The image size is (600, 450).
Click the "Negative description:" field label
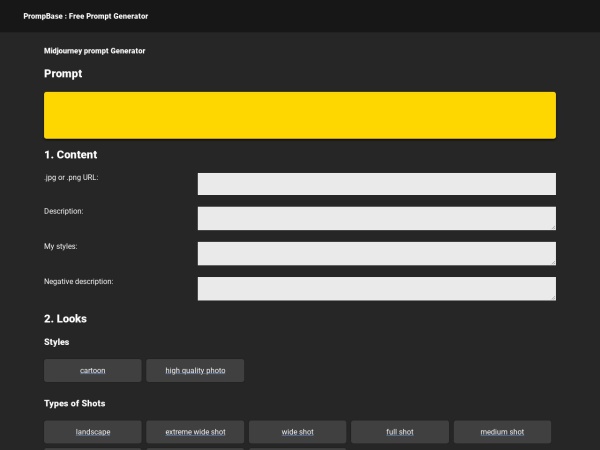point(79,281)
